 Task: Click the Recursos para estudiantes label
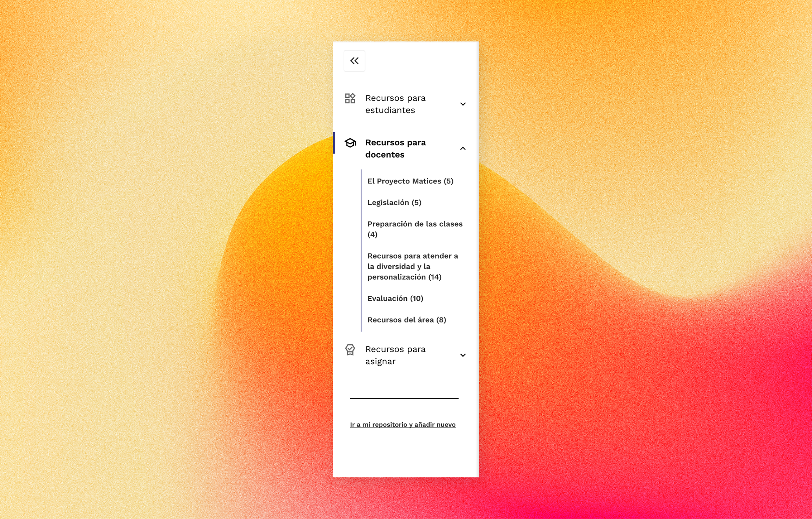(x=395, y=104)
